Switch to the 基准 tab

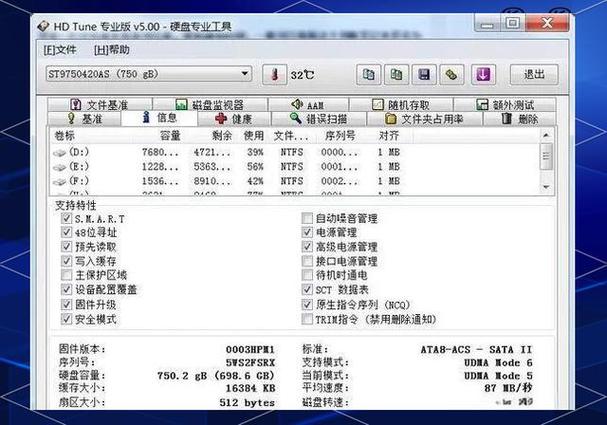coord(85,118)
